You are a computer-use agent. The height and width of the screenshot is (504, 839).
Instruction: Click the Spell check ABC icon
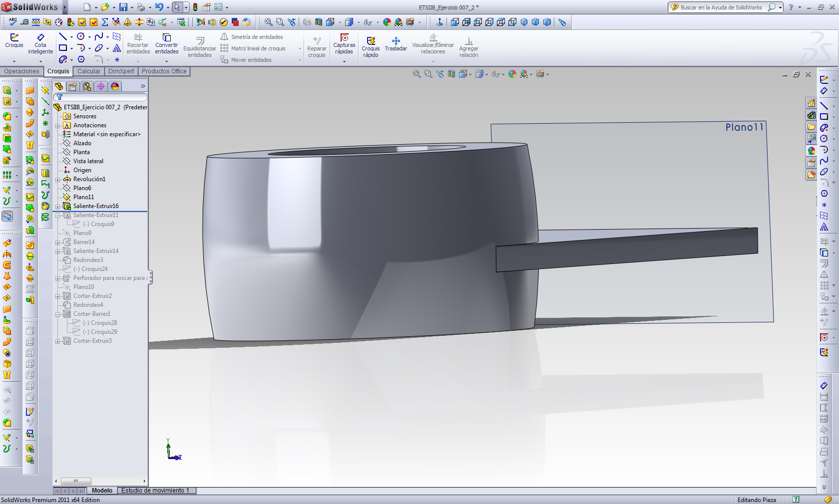pos(12,22)
